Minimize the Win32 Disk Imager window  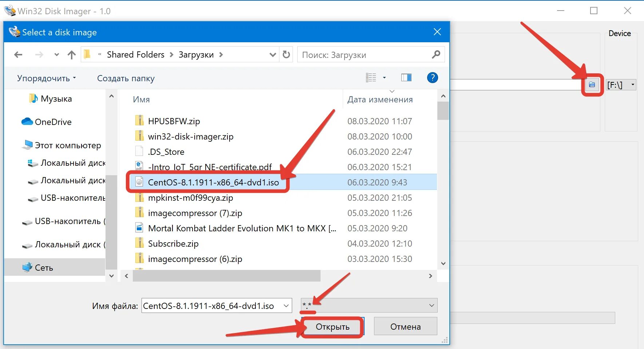(561, 11)
